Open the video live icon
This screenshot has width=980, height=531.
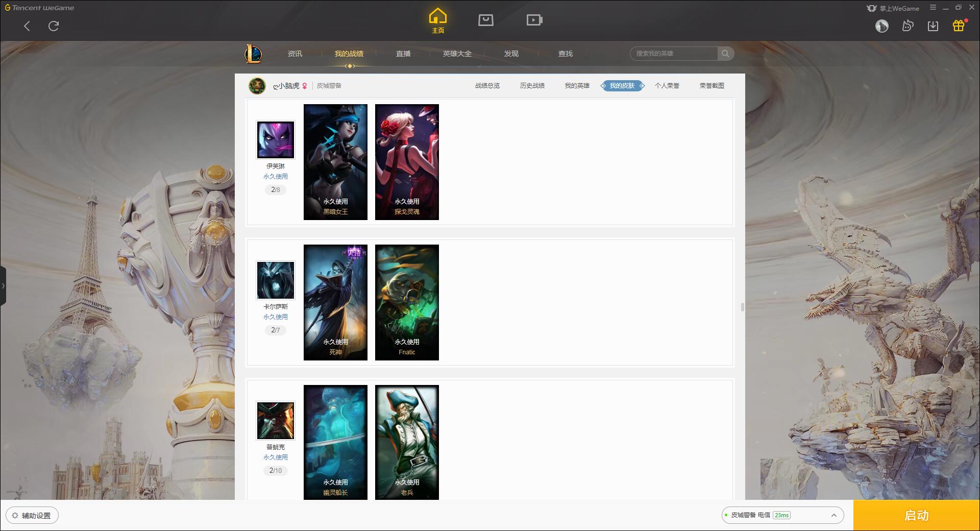[x=534, y=20]
